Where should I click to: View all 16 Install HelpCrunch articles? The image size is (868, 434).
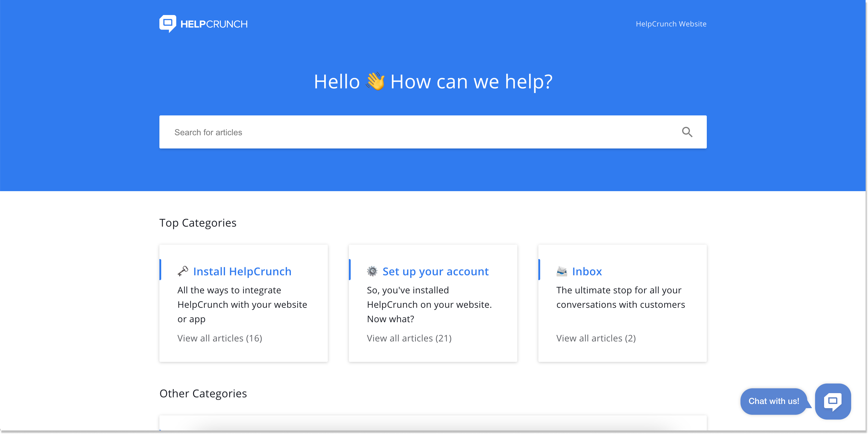point(220,338)
